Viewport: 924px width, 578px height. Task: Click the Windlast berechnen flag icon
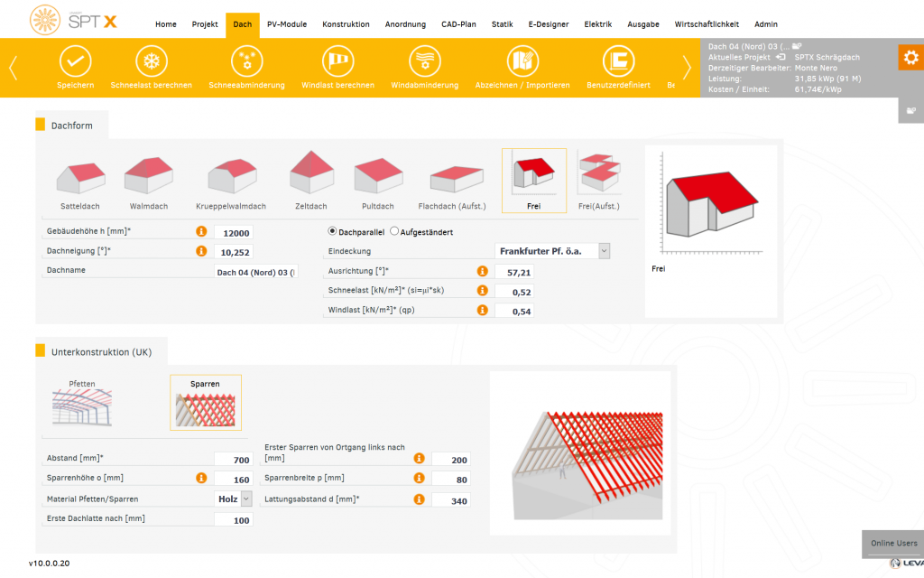click(337, 61)
